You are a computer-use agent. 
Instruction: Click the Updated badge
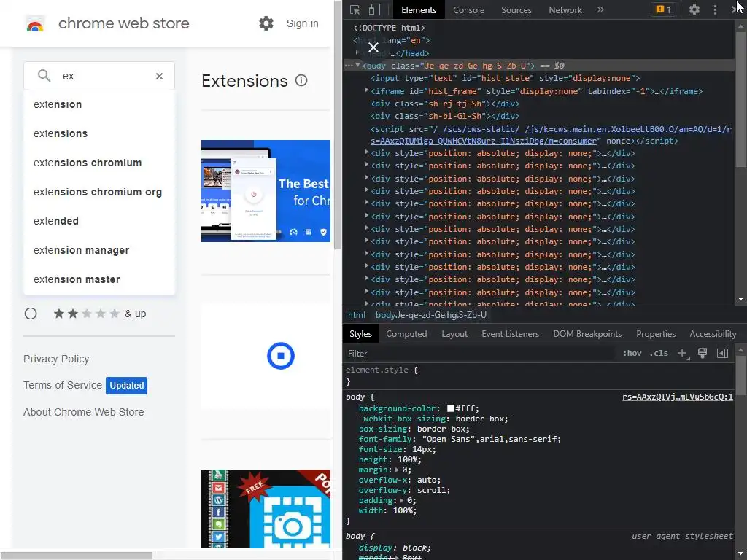[126, 385]
